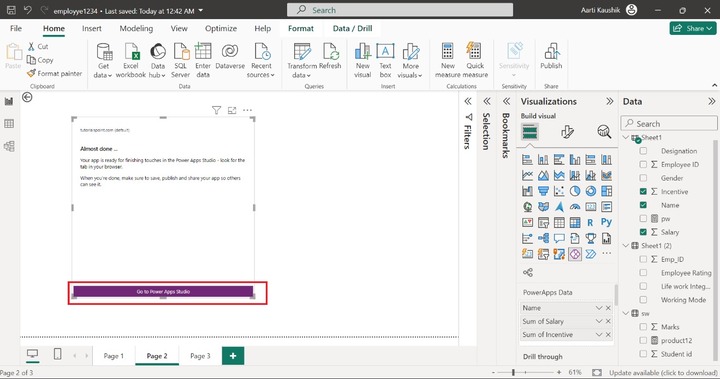Open visual More options ellipsis
Screen dimensions: 720x379
(248, 110)
